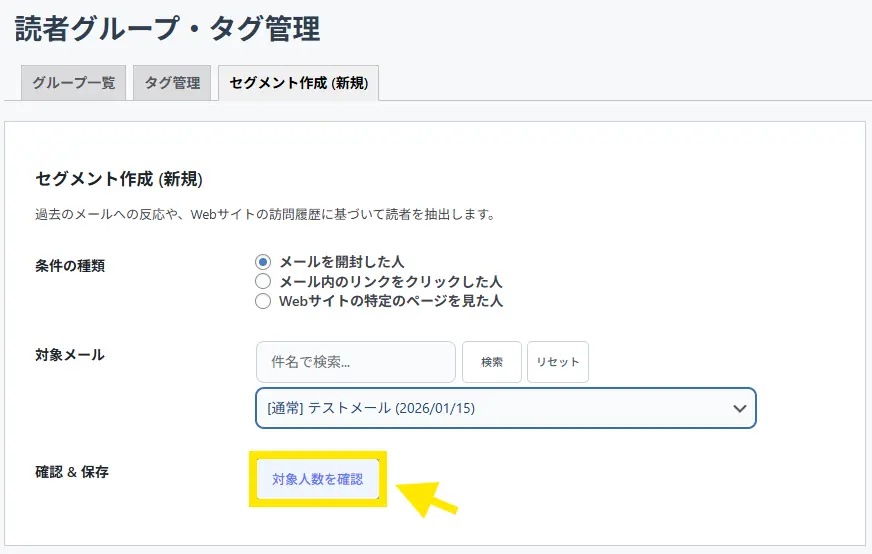Open the [通常] テストメール dropdown
The width and height of the screenshot is (872, 554).
coord(490,408)
